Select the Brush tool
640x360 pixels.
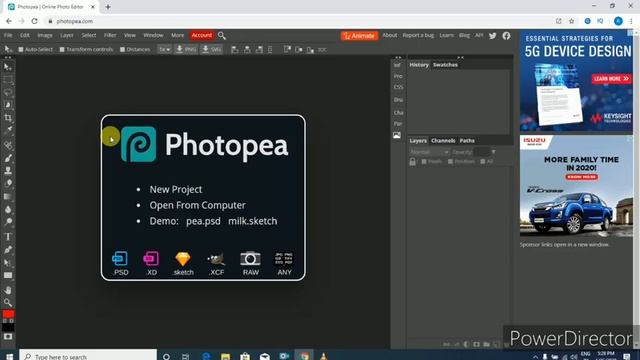click(8, 158)
